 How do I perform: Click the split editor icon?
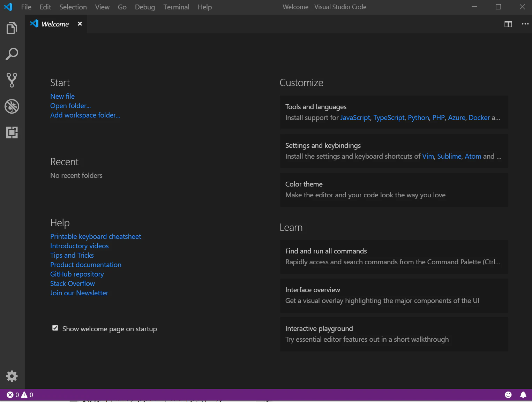[x=508, y=24]
